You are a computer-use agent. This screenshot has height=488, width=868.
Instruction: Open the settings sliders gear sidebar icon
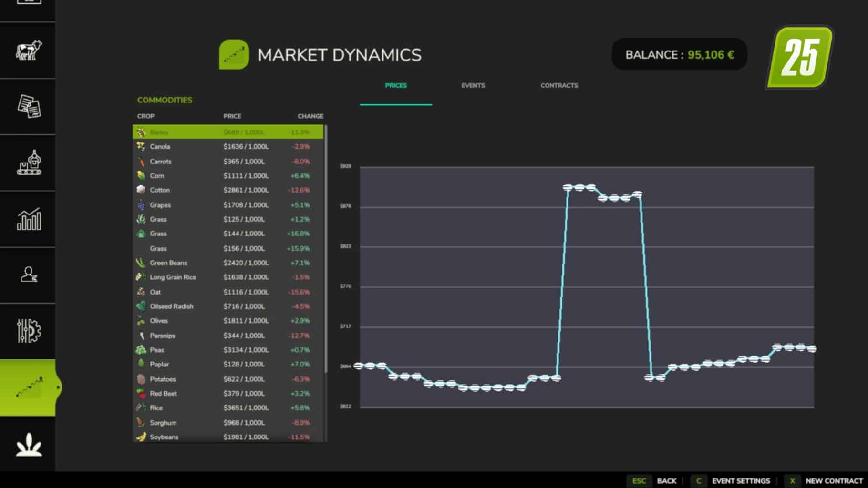tap(29, 331)
